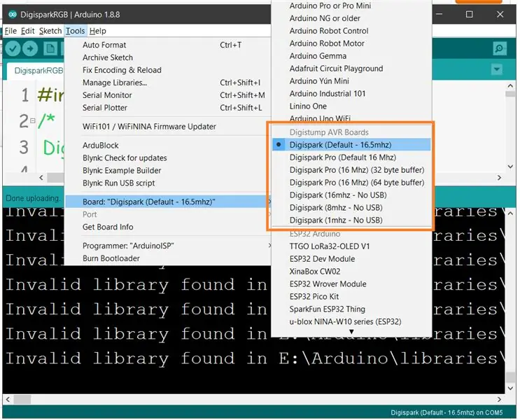The image size is (520, 420).
Task: Open the Help menu
Action: 98,31
